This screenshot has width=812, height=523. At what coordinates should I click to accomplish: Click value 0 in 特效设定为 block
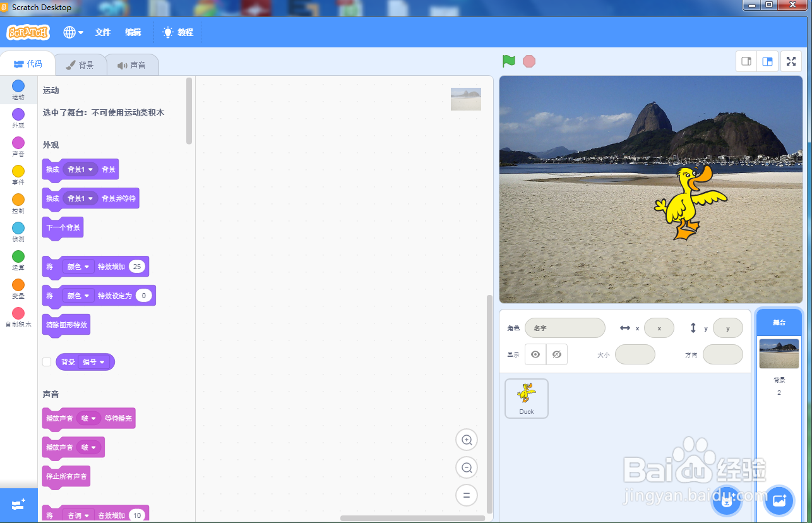143,296
